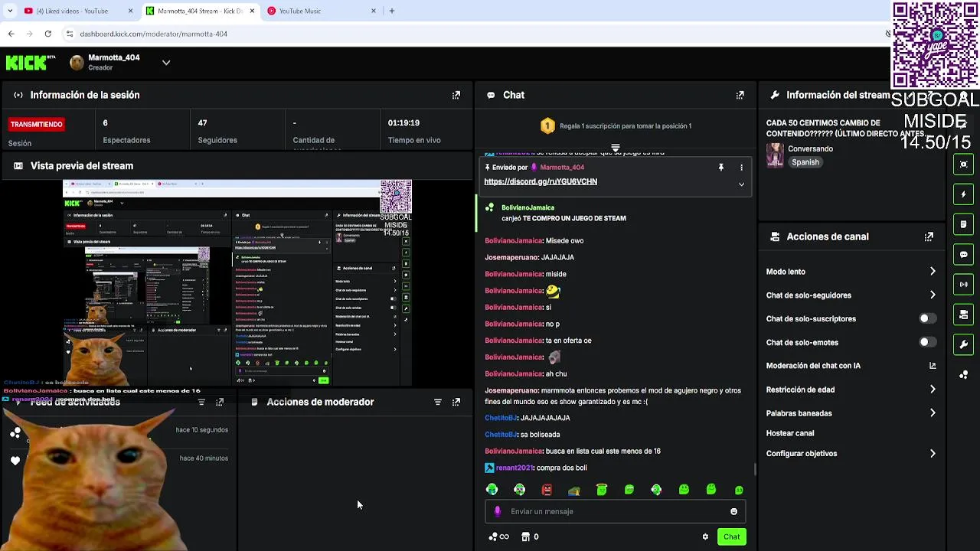
Task: Click the moderator actions sidebar icon
Action: pyautogui.click(x=964, y=315)
